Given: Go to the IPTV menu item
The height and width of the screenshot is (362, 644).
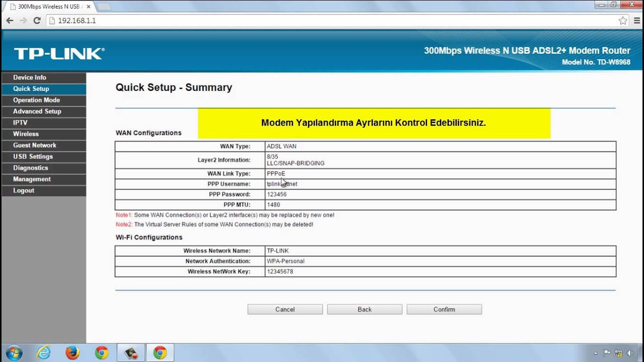Looking at the screenshot, I should (x=44, y=123).
